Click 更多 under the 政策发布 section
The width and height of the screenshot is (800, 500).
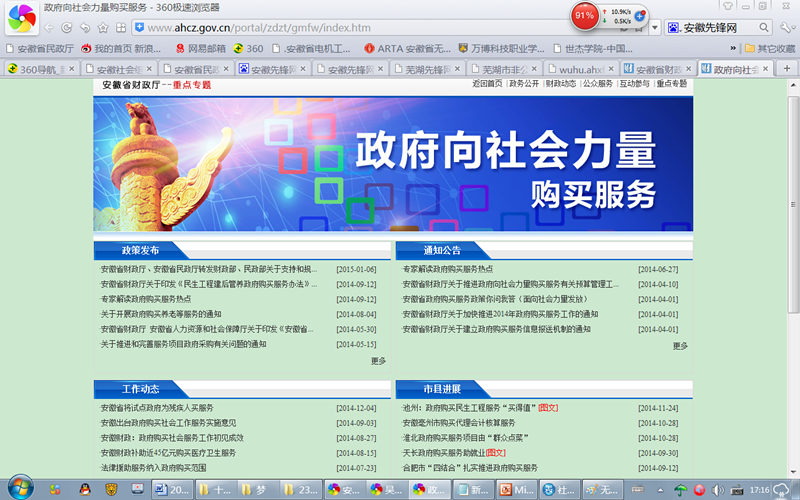tap(378, 360)
